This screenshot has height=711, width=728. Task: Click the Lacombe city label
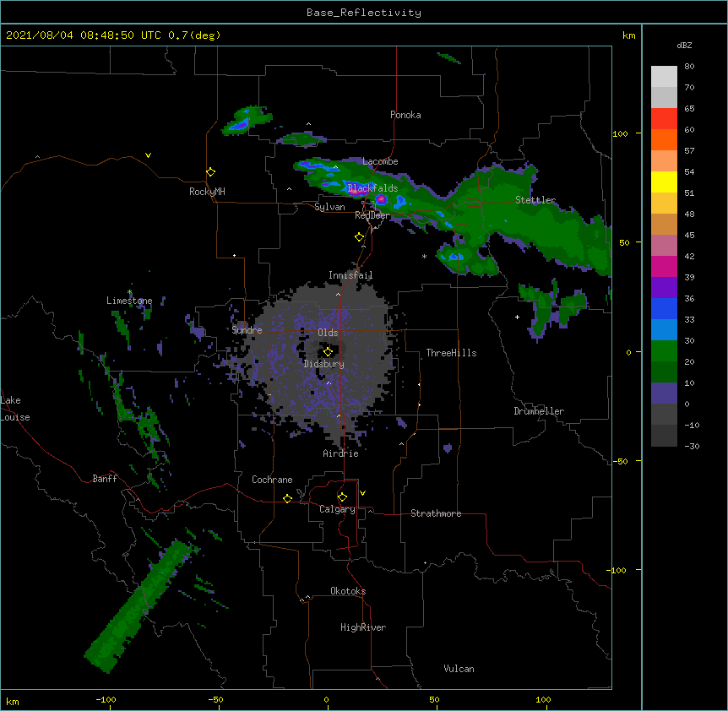(380, 161)
